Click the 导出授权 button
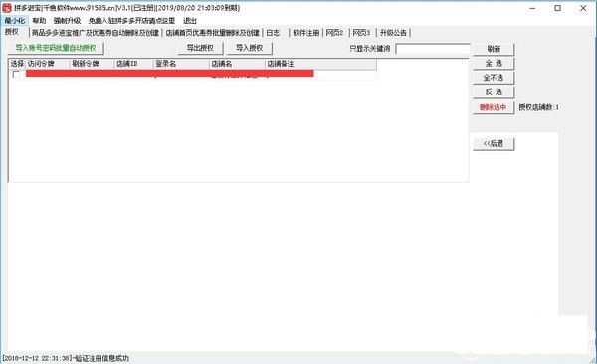This screenshot has width=597, height=364. coord(200,48)
